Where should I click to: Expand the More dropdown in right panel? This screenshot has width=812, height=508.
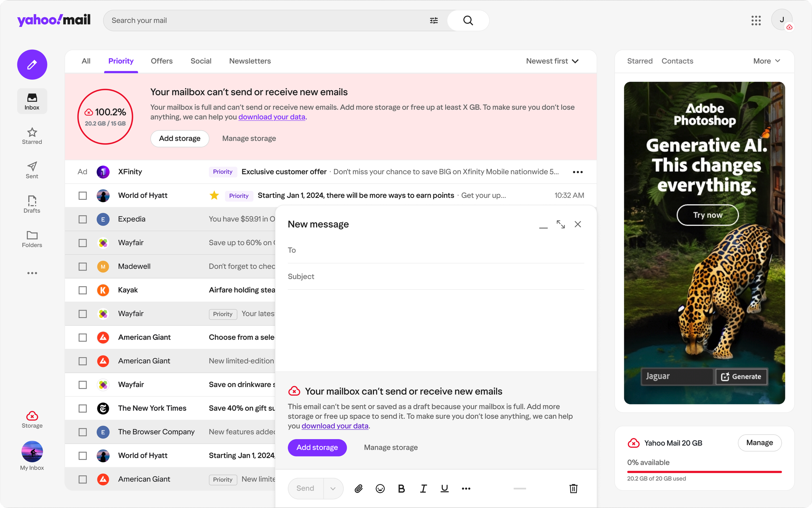767,61
